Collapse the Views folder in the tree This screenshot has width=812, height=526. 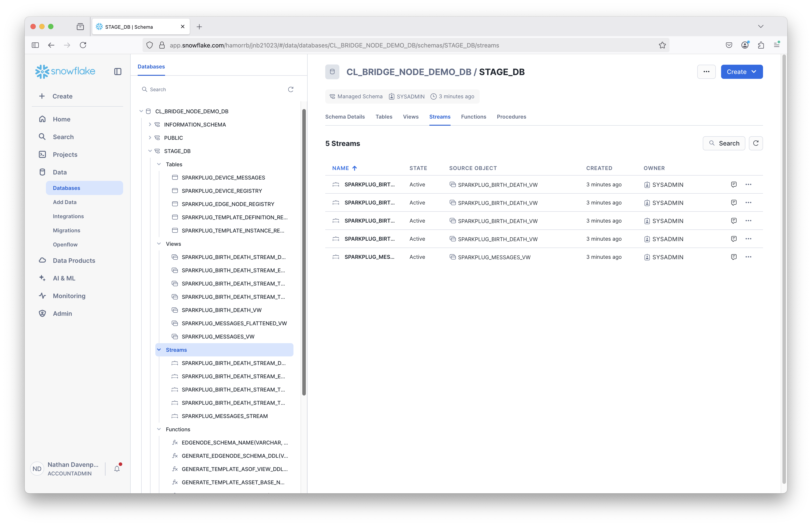tap(159, 244)
